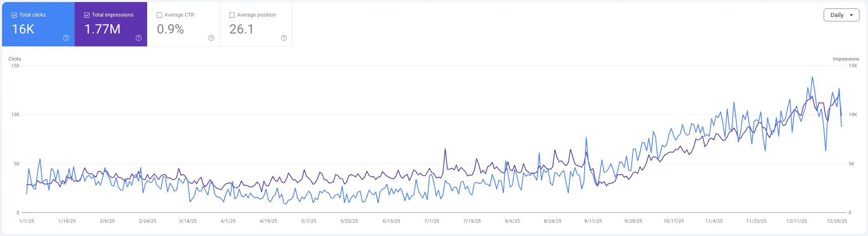This screenshot has height=236, width=868.
Task: Click the Clicks axis label above the chart
Action: 15,58
